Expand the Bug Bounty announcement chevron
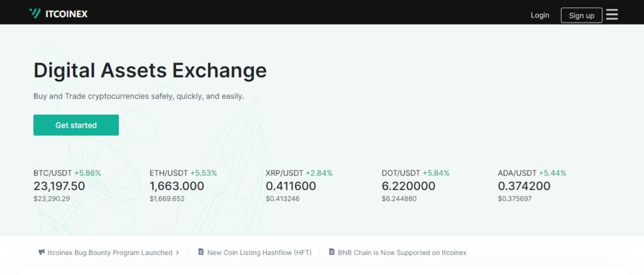 tap(177, 252)
